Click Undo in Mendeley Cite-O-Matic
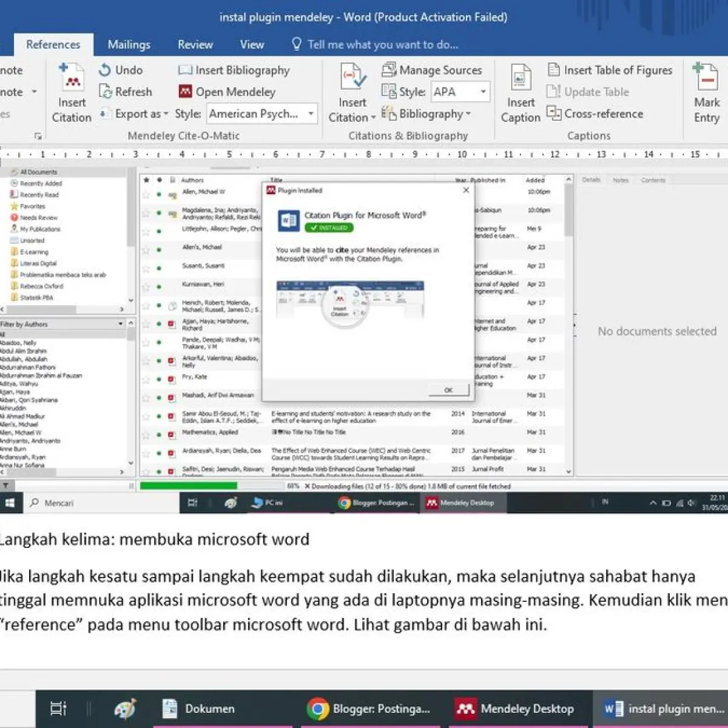This screenshot has width=728, height=728. point(121,70)
